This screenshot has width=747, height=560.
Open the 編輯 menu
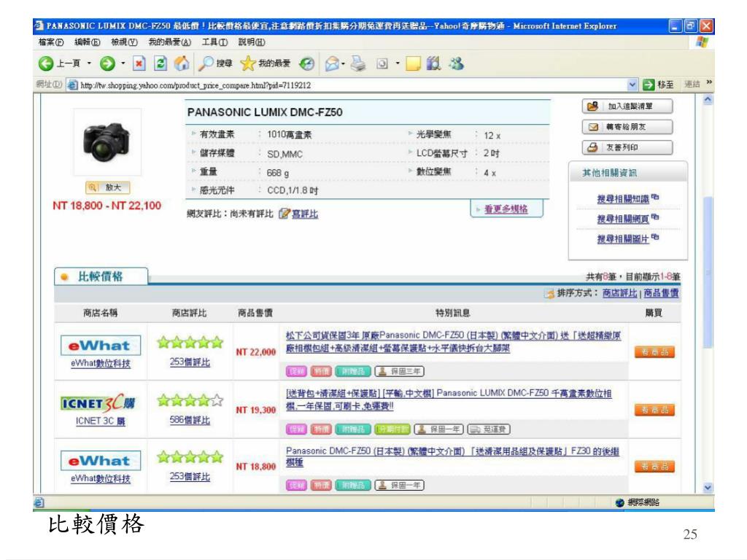[88, 42]
